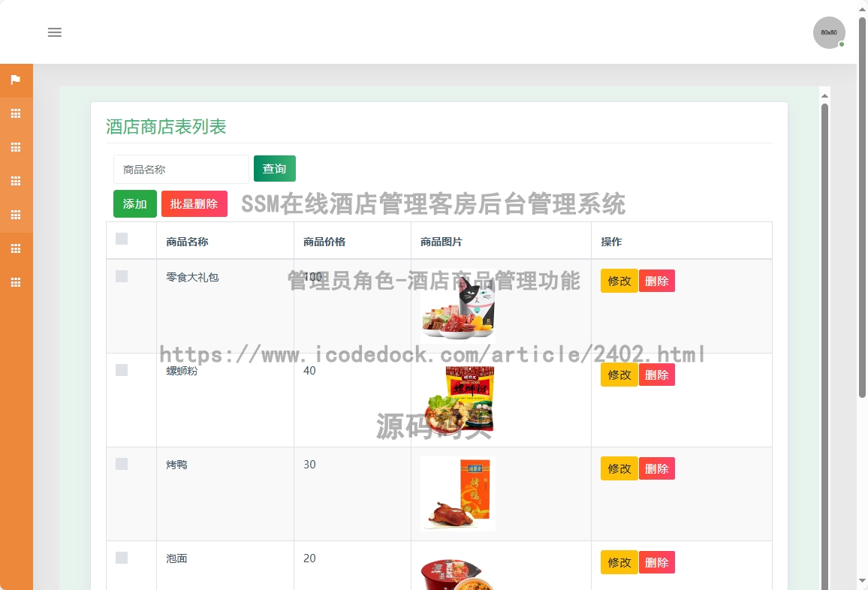
Task: Open the user avatar in top right
Action: pyautogui.click(x=829, y=33)
